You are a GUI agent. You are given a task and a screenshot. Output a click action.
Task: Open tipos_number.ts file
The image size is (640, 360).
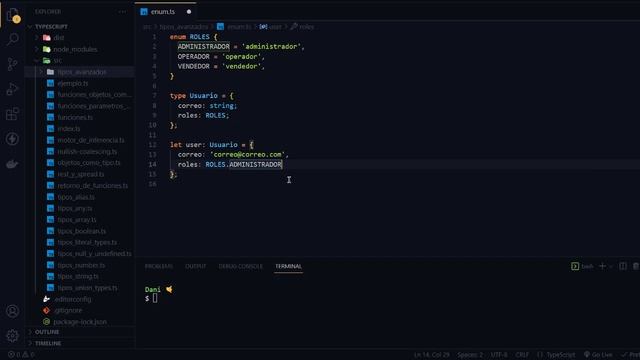point(81,265)
